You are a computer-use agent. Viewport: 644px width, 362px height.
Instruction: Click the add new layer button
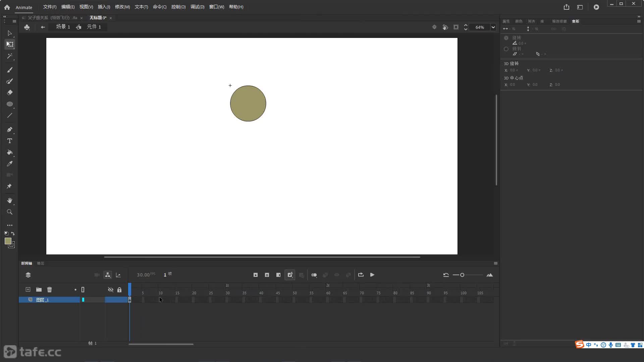coord(28,290)
